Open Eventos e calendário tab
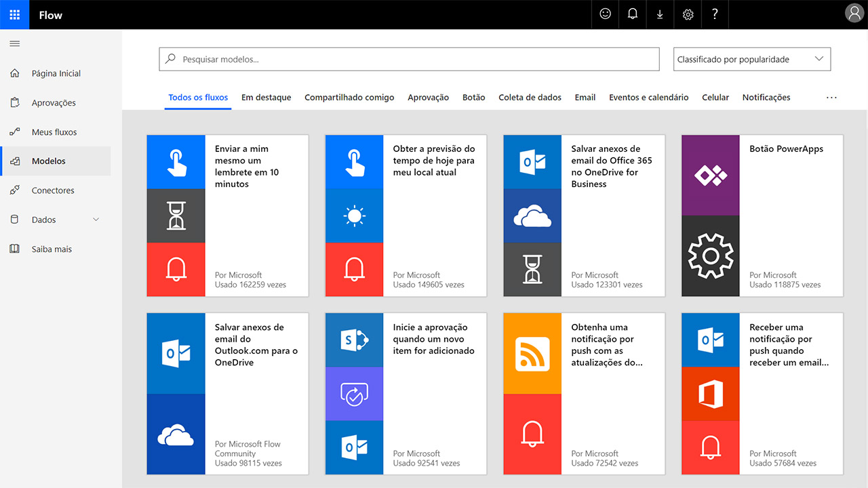This screenshot has width=868, height=488. point(649,98)
